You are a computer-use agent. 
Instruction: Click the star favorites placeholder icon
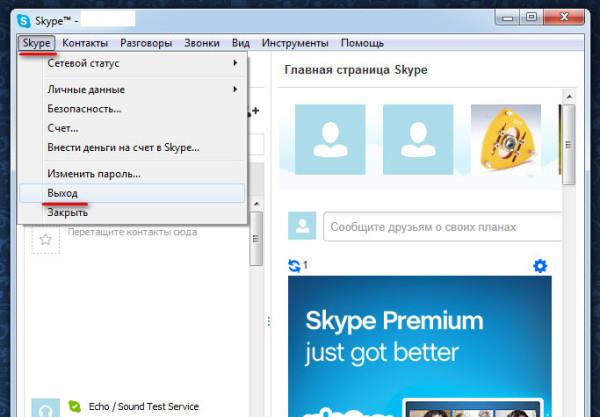click(45, 239)
